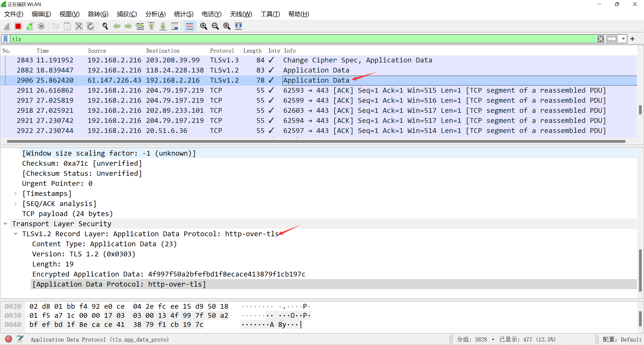
Task: Open the 捕获(C) menu
Action: tap(127, 14)
